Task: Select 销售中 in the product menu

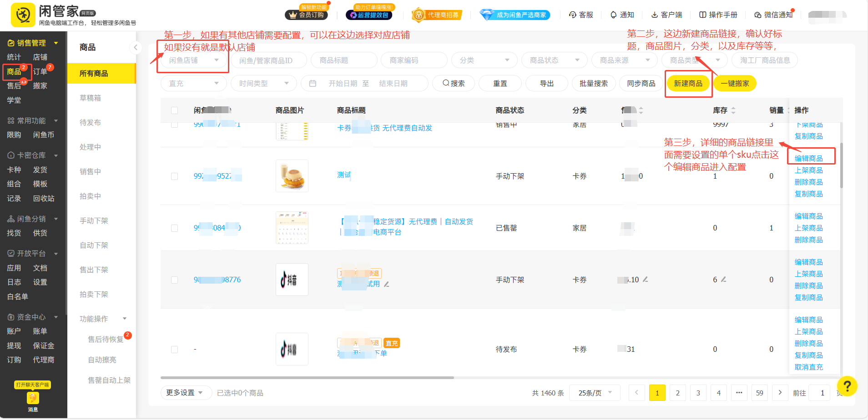Action: coord(90,172)
